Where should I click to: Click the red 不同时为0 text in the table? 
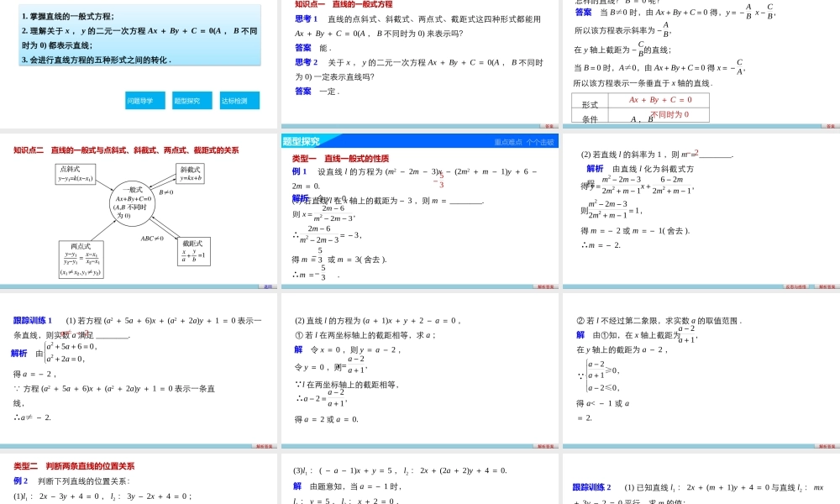pyautogui.click(x=669, y=114)
